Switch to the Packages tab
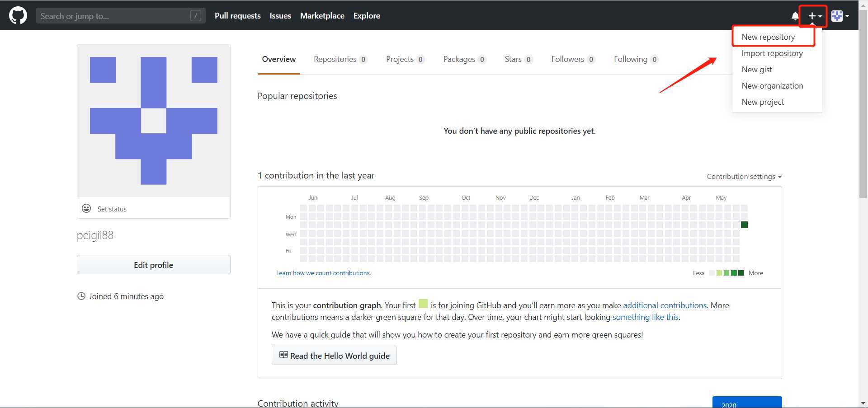Screen dimensions: 868x408 465,59
